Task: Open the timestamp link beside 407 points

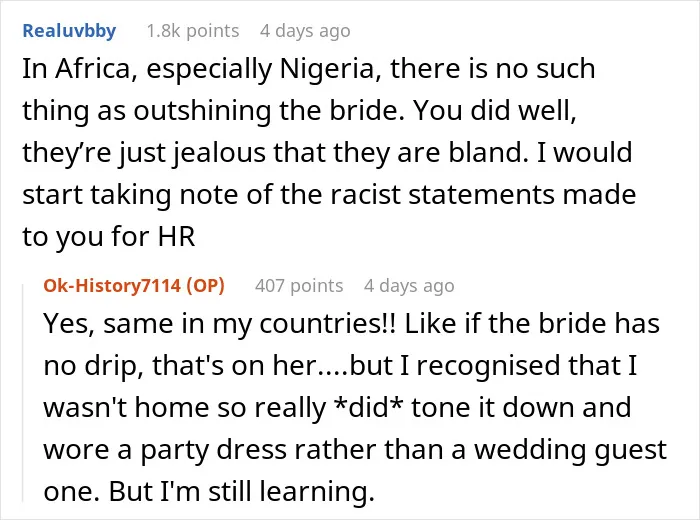Action: (409, 286)
